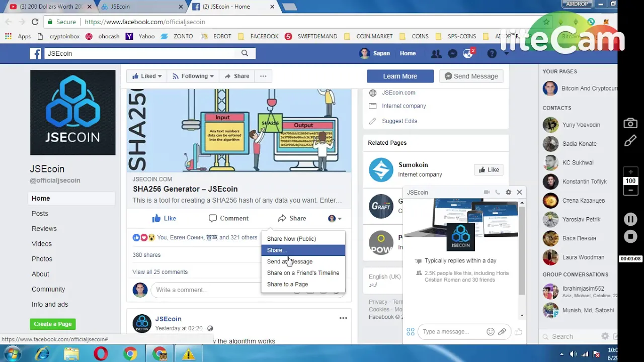This screenshot has width=644, height=362.
Task: Select Share on a Friend's Timeline
Action: pos(303,273)
